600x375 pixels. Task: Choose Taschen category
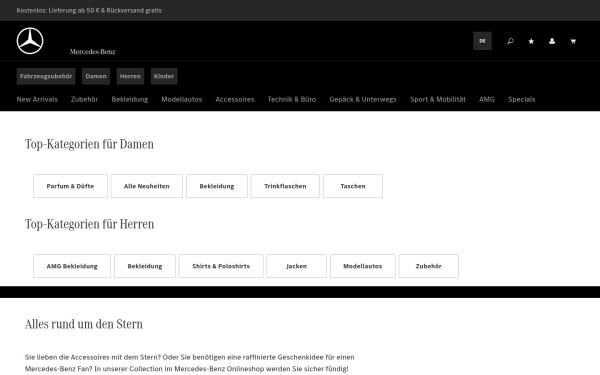coord(353,186)
